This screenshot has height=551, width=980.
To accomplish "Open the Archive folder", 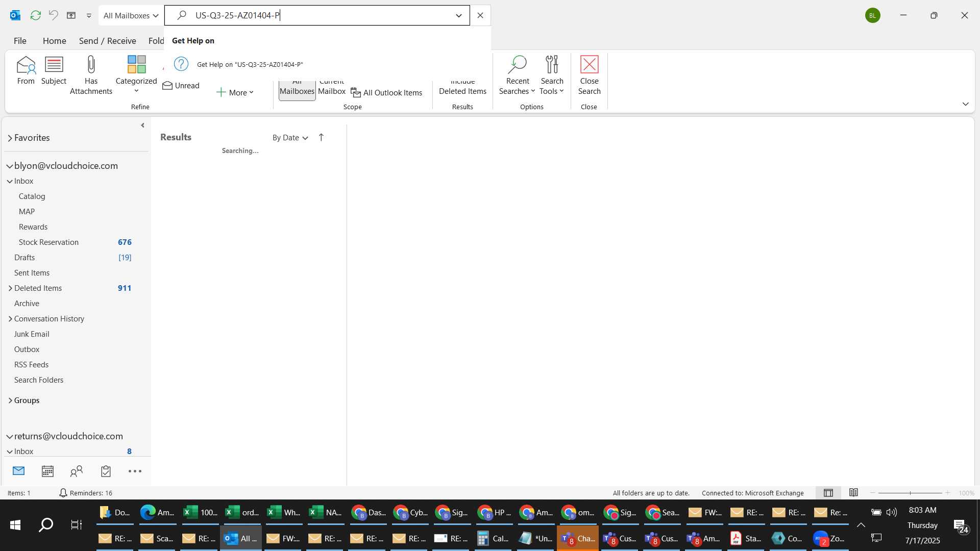I will tap(27, 304).
